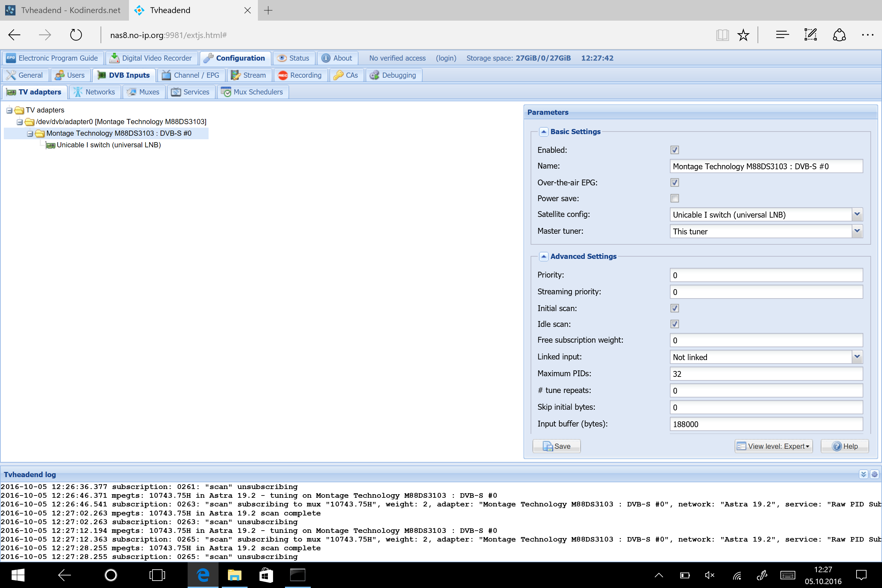This screenshot has height=588, width=882.
Task: Toggle Over-the-air EPG checkbox
Action: [674, 183]
